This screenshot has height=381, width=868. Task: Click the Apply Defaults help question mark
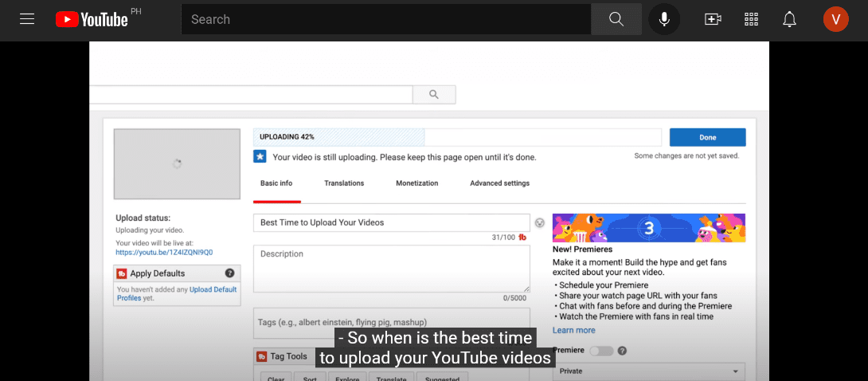[x=229, y=273]
